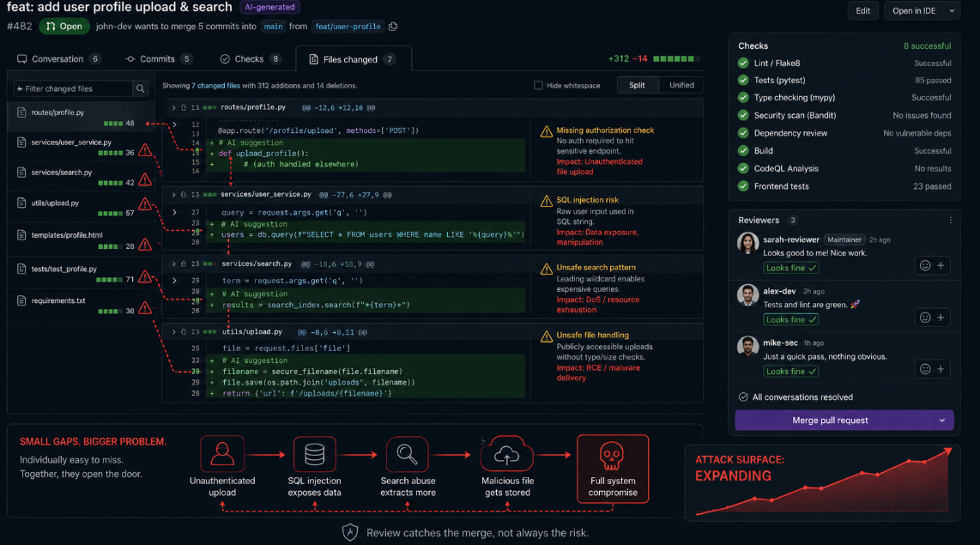The height and width of the screenshot is (545, 980).
Task: Click green check icon for CodeQL Analysis
Action: pos(743,169)
